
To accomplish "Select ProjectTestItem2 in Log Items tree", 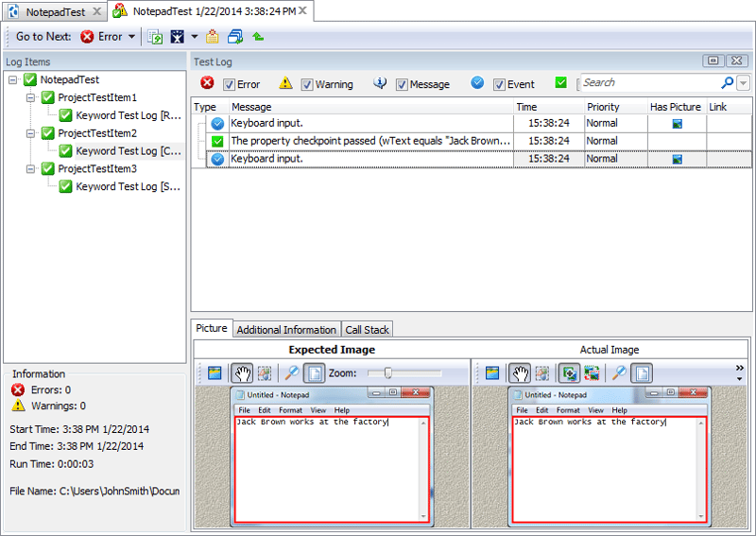I will pos(97,133).
